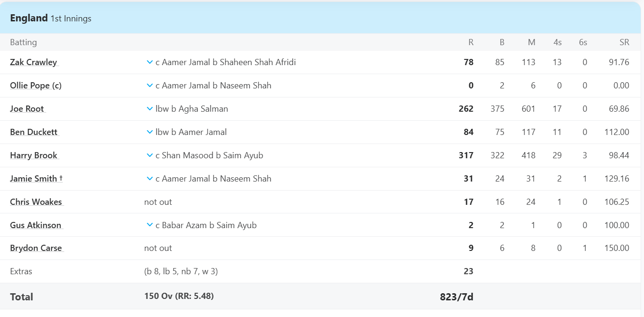Click the 823/7d total score
Screen dimensions: 644x317
click(457, 297)
